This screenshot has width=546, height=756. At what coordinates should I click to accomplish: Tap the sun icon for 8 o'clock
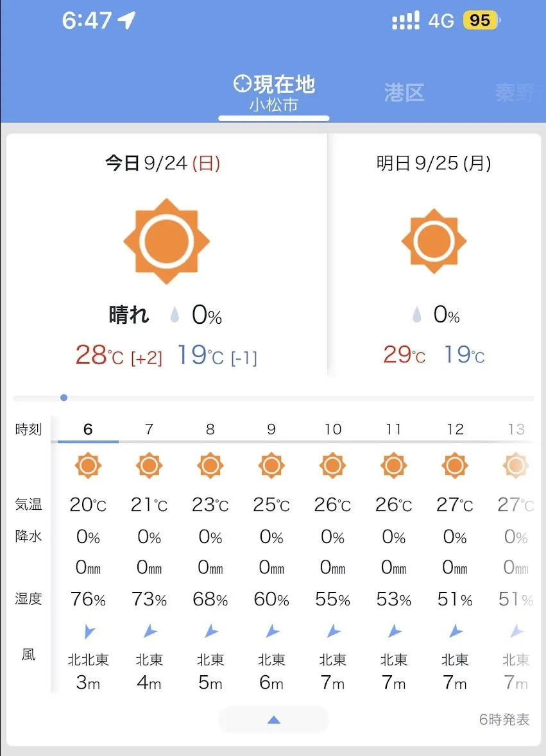point(210,465)
